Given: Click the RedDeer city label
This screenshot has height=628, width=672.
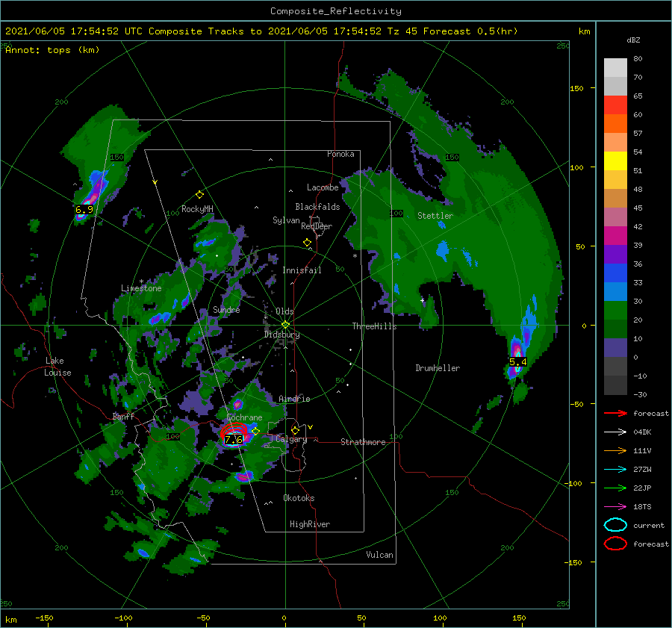Looking at the screenshot, I should 317,226.
